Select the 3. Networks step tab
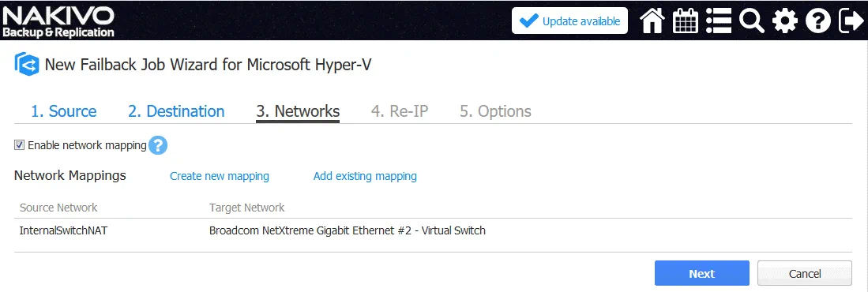This screenshot has width=868, height=292. (298, 111)
